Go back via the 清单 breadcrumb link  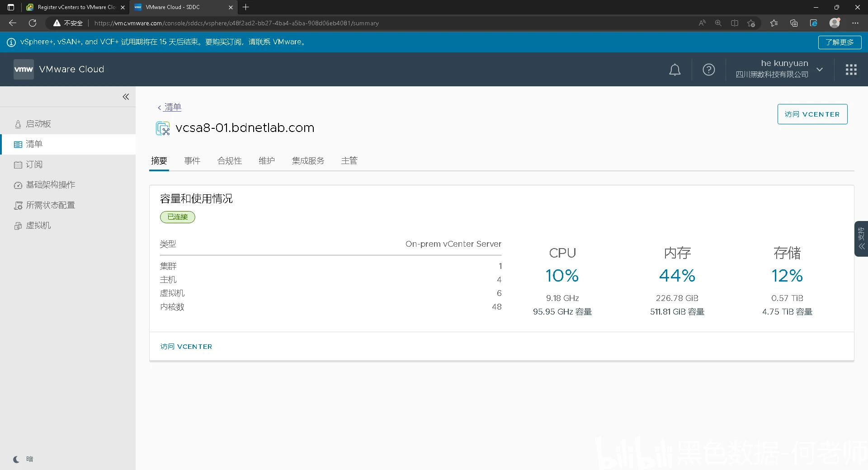172,107
